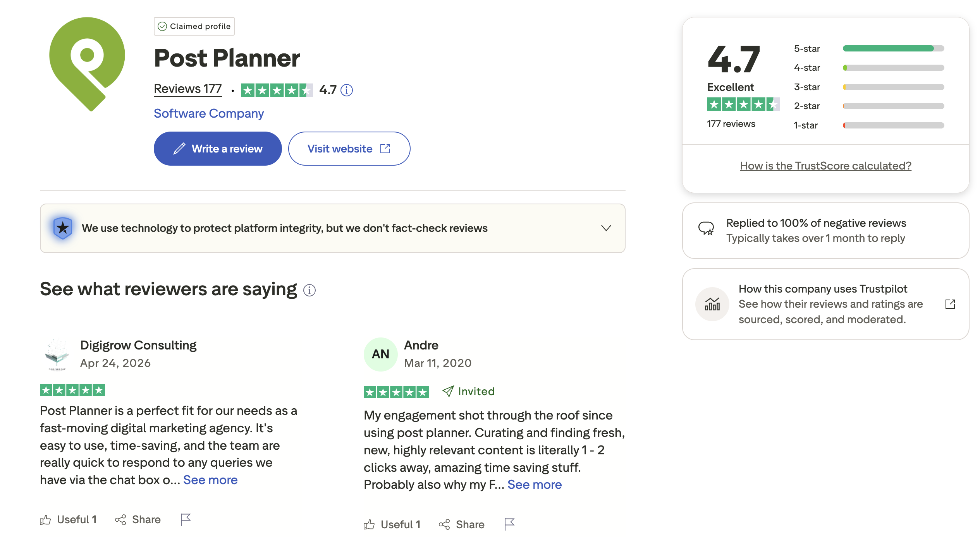This screenshot has height=548, width=980.
Task: Click the external link icon in Visit website
Action: coord(385,149)
